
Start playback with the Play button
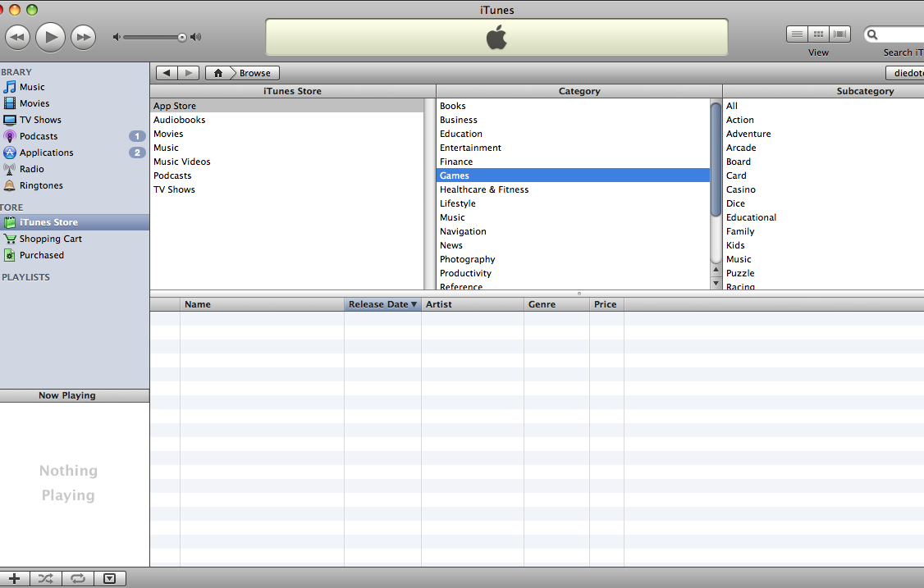click(x=51, y=37)
